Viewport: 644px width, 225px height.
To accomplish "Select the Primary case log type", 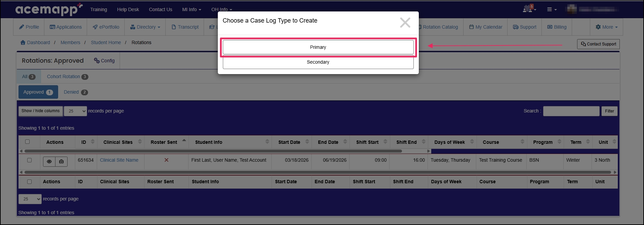I will tap(318, 47).
